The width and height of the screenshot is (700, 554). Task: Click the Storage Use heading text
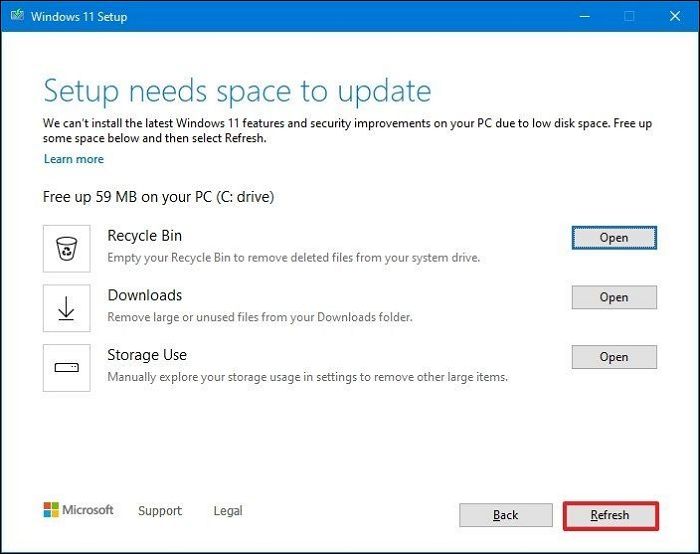pos(147,355)
